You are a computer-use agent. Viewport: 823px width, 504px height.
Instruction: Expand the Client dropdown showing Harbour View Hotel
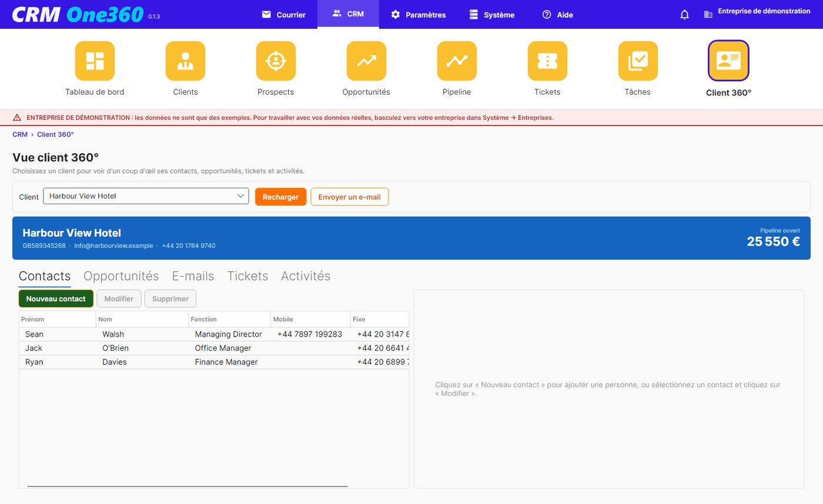click(146, 196)
